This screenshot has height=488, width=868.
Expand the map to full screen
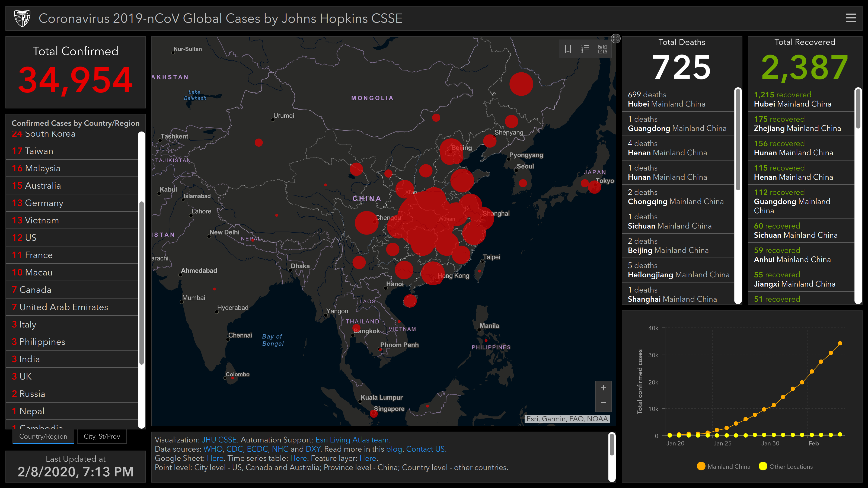click(616, 38)
